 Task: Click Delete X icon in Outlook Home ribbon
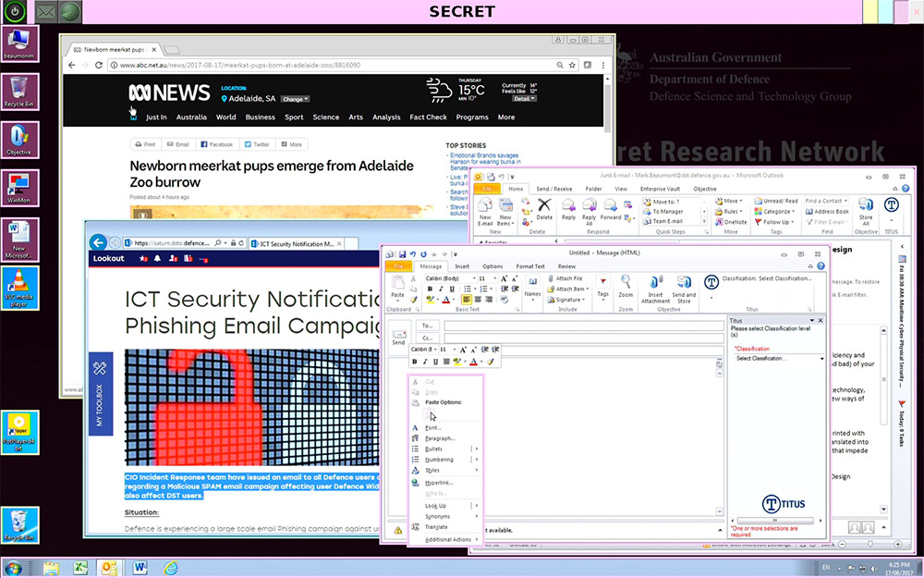(544, 208)
